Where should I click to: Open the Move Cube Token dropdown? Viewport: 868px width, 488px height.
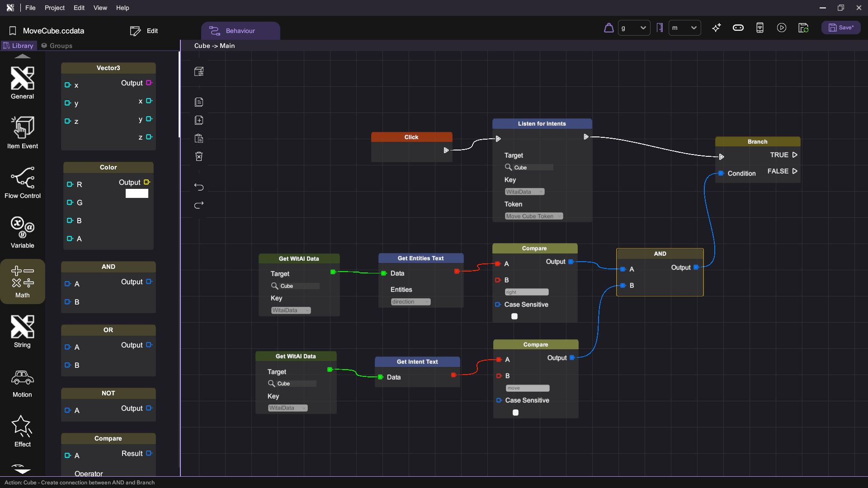(x=533, y=216)
